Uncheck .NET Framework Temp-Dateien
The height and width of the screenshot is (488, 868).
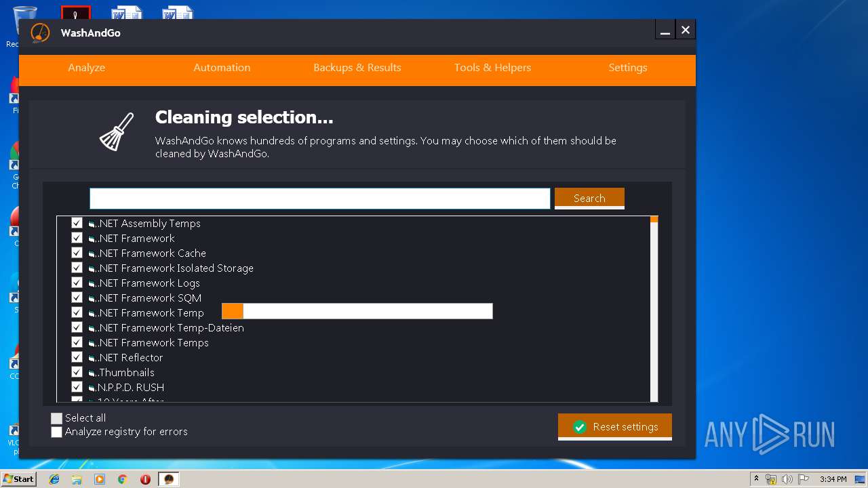77,327
